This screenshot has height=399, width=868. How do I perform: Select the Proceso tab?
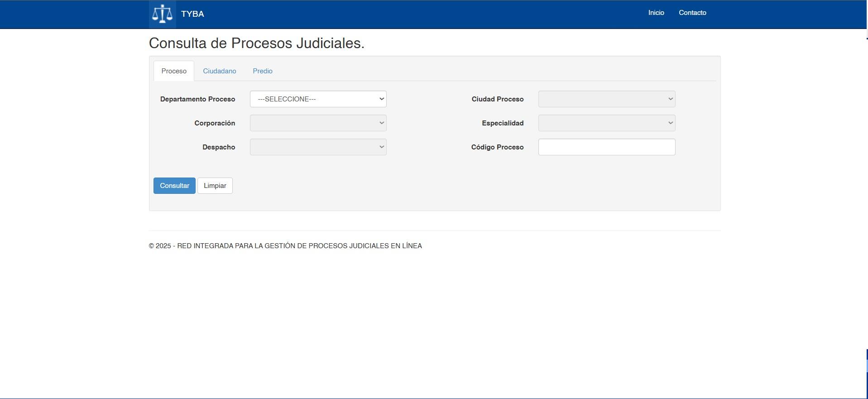tap(174, 71)
